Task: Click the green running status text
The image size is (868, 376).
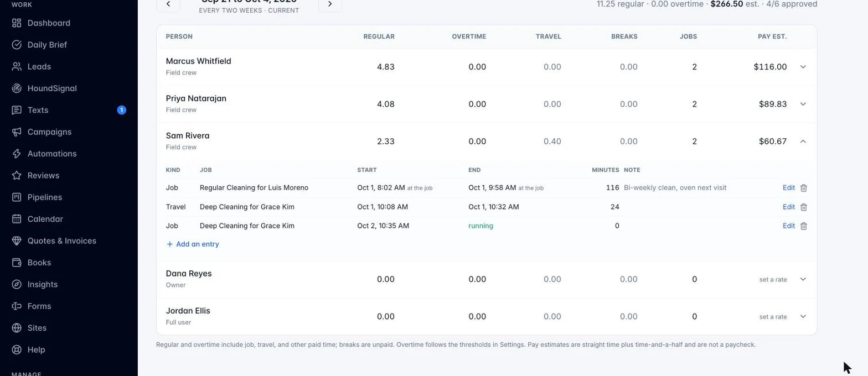Action: (x=480, y=226)
